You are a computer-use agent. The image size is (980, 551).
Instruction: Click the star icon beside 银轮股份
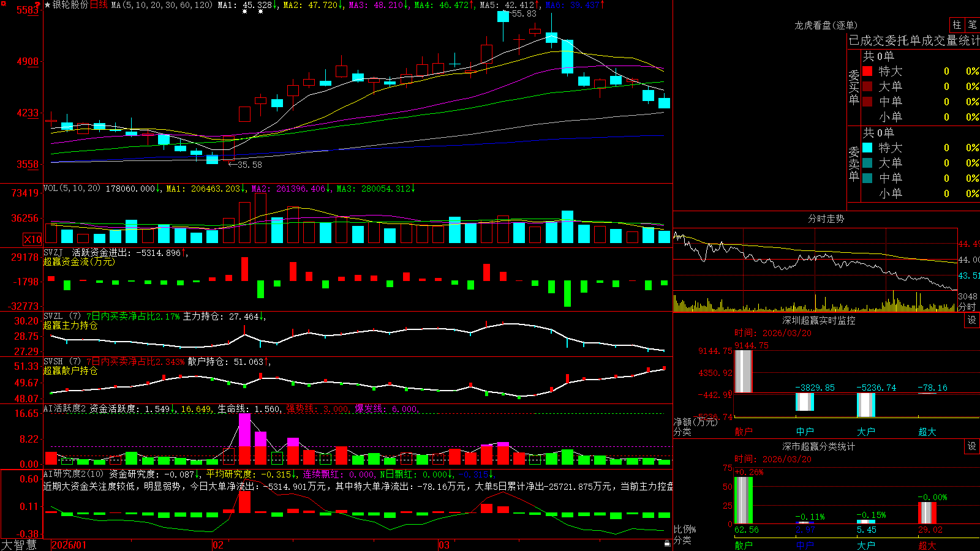[x=47, y=5]
